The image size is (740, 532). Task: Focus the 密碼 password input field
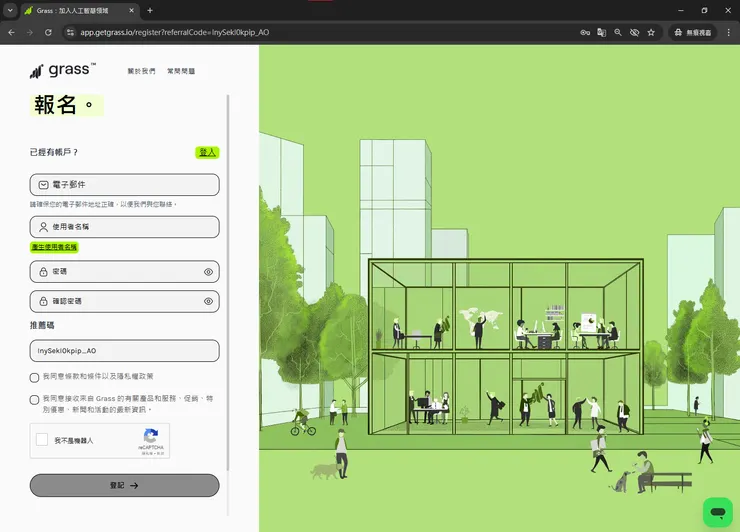125,272
